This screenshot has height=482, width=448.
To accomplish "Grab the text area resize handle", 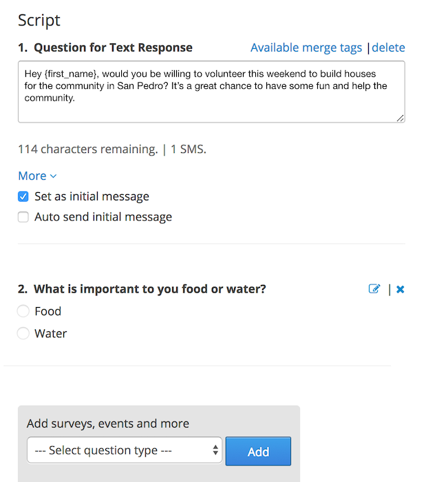I will (x=400, y=118).
